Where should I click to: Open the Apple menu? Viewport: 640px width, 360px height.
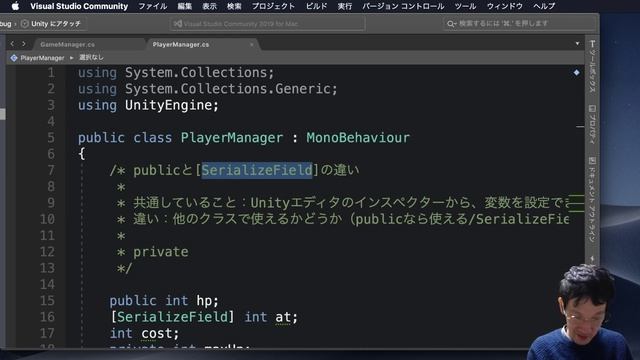coord(15,6)
